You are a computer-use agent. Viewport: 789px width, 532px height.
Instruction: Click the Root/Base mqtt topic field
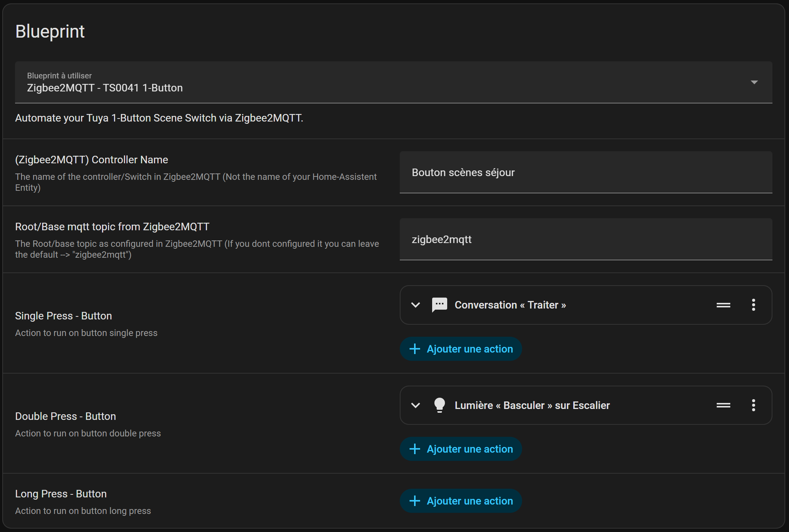pos(585,239)
